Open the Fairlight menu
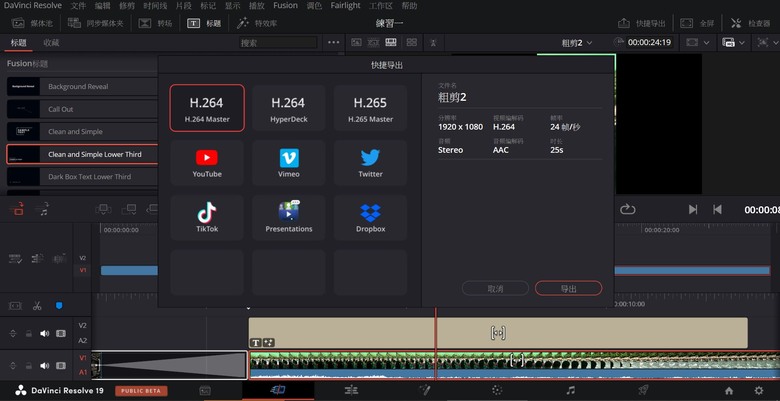780x401 pixels. pos(345,6)
